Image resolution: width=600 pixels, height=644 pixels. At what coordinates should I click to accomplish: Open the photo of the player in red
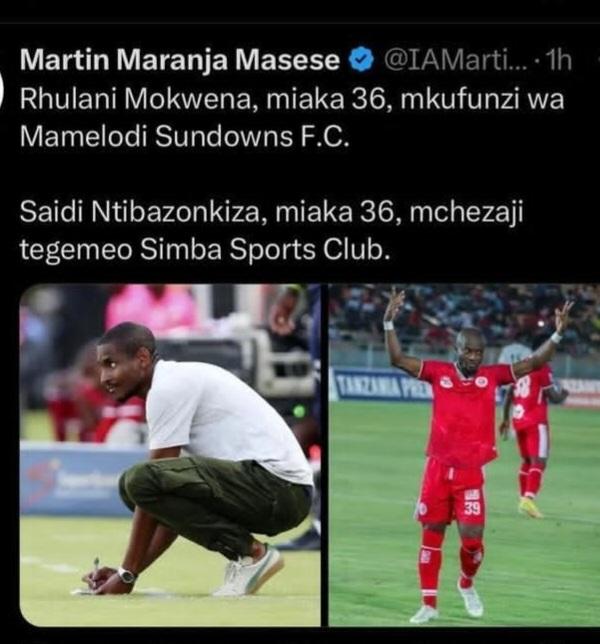[x=464, y=455]
